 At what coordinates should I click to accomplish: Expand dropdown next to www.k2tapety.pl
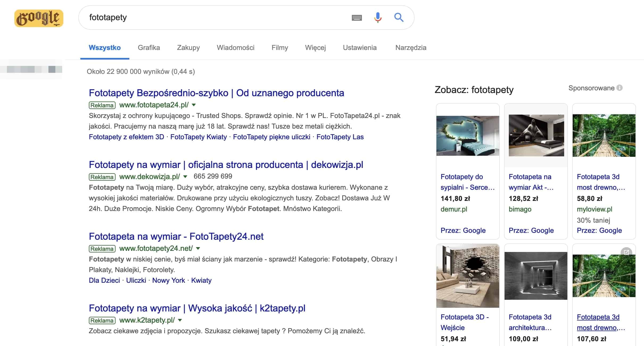click(x=180, y=320)
